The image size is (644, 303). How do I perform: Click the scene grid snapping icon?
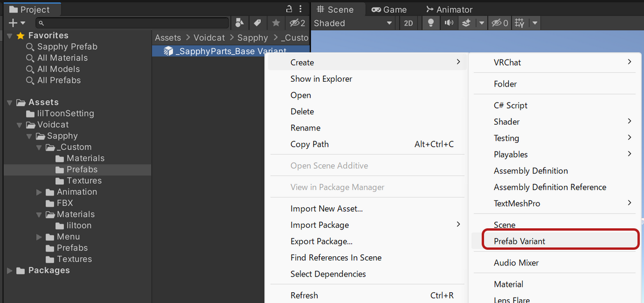(x=519, y=23)
